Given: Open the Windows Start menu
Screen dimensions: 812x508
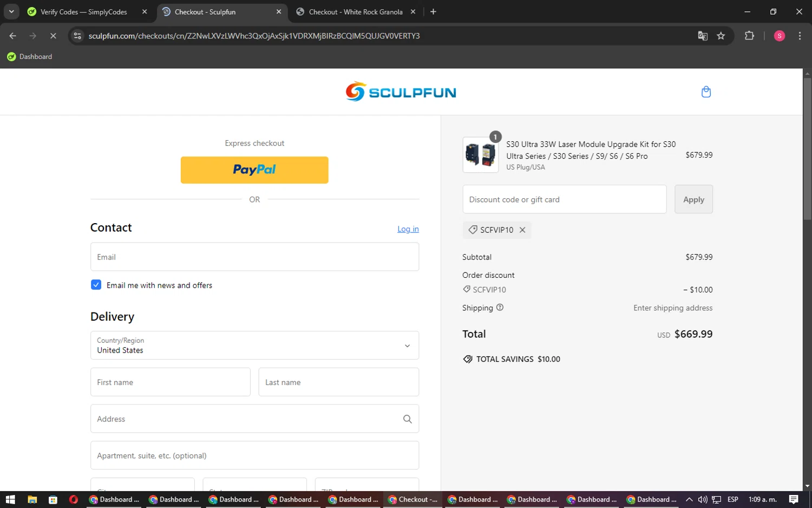Looking at the screenshot, I should (x=10, y=500).
